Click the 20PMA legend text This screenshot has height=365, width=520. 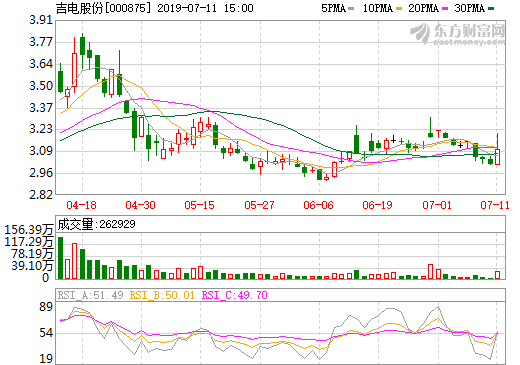pyautogui.click(x=424, y=8)
